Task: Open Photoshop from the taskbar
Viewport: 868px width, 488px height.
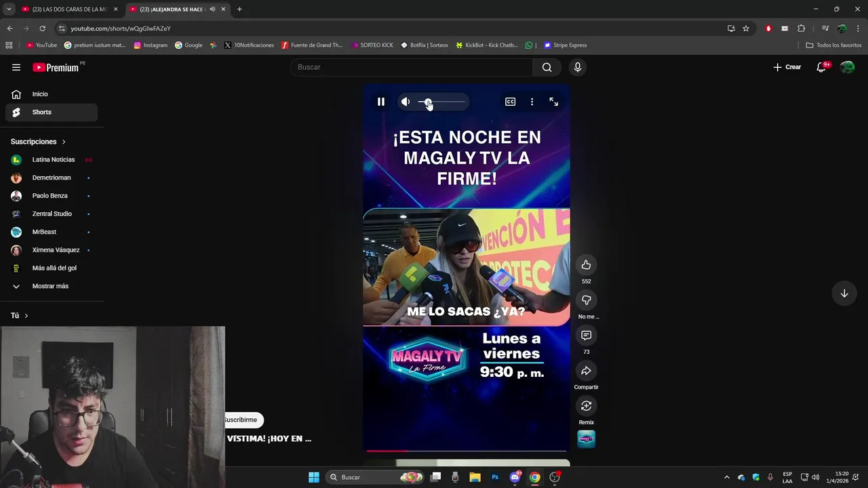Action: [x=495, y=477]
